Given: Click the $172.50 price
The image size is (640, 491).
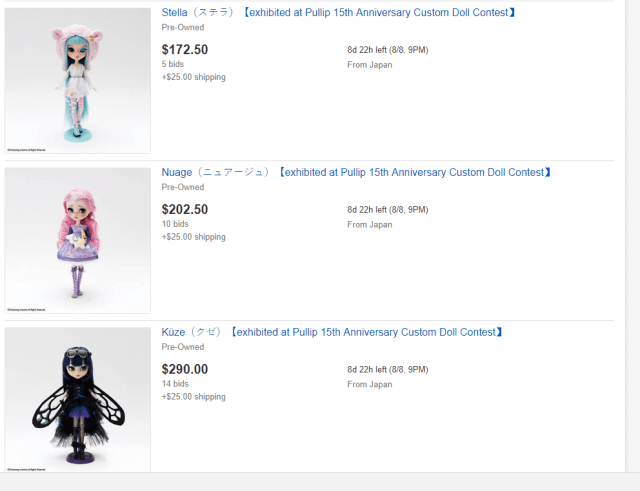Looking at the screenshot, I should (x=185, y=49).
